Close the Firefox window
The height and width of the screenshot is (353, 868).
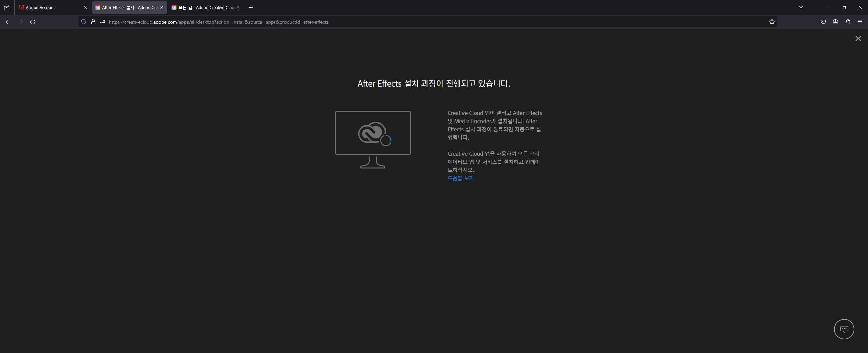pyautogui.click(x=860, y=7)
